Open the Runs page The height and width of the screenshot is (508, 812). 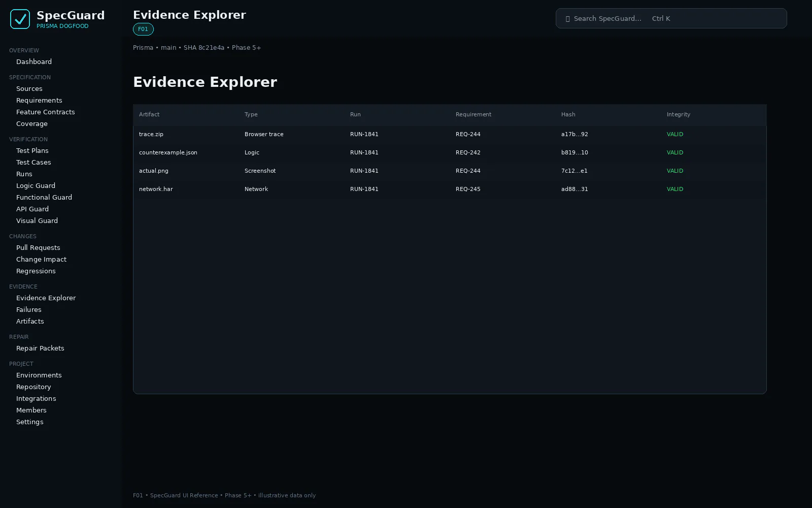(24, 174)
